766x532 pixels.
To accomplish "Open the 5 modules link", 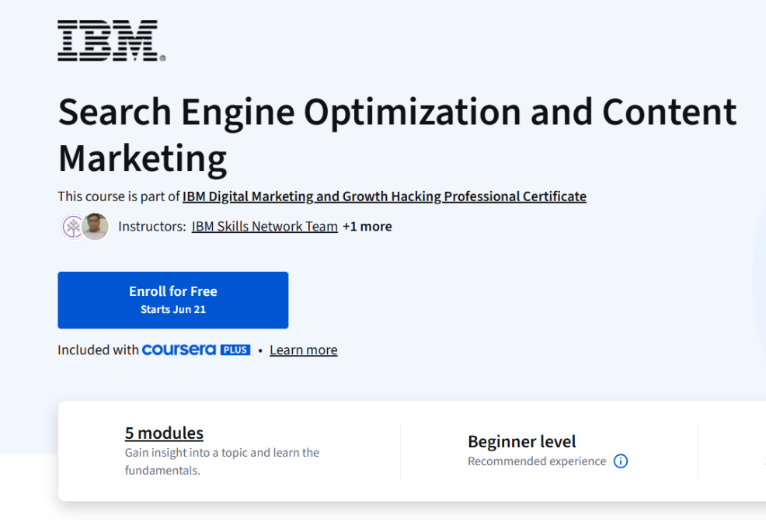I will 165,433.
